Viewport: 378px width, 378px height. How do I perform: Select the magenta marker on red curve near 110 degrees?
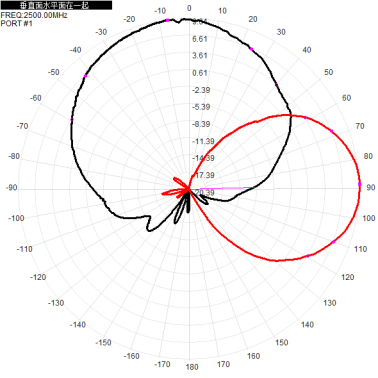(333, 242)
